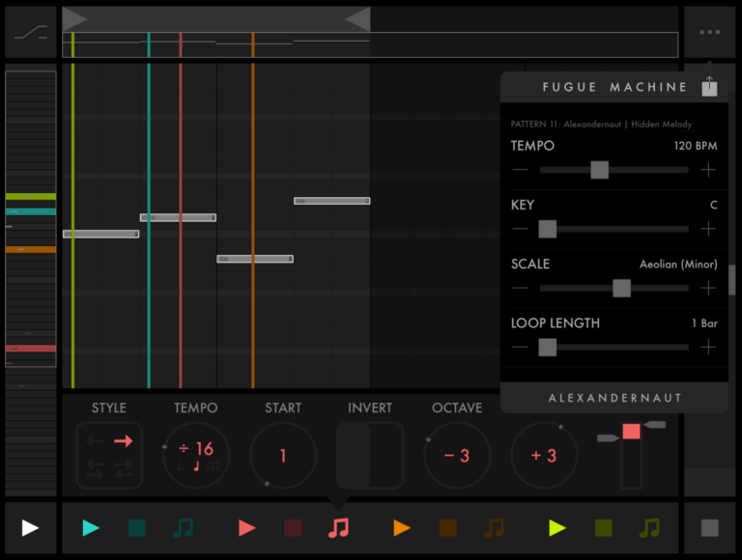Click the loop start triangle marker

pyautogui.click(x=74, y=19)
